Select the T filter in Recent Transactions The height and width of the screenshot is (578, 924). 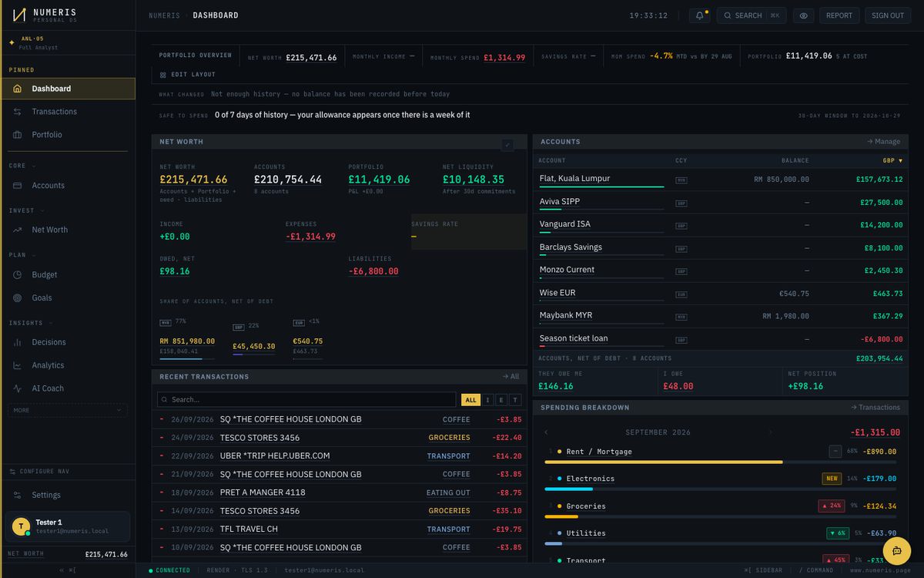click(x=515, y=400)
